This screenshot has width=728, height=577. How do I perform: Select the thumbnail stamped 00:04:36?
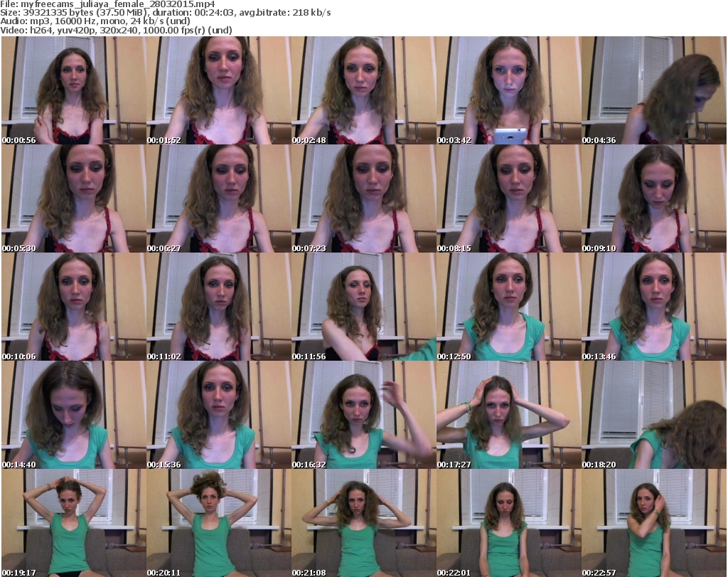coord(654,90)
